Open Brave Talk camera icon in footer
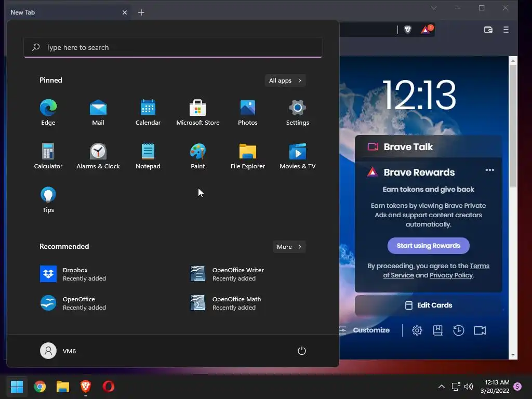 tap(480, 330)
